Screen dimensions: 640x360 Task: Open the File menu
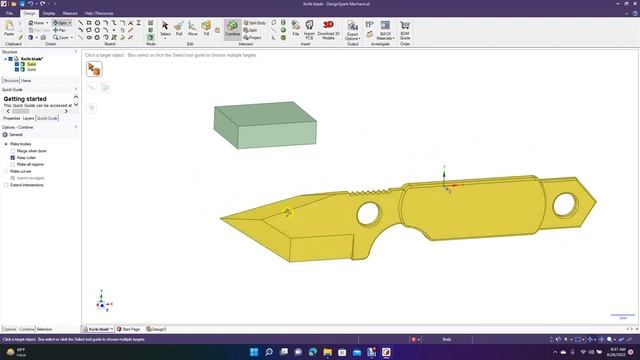point(9,13)
